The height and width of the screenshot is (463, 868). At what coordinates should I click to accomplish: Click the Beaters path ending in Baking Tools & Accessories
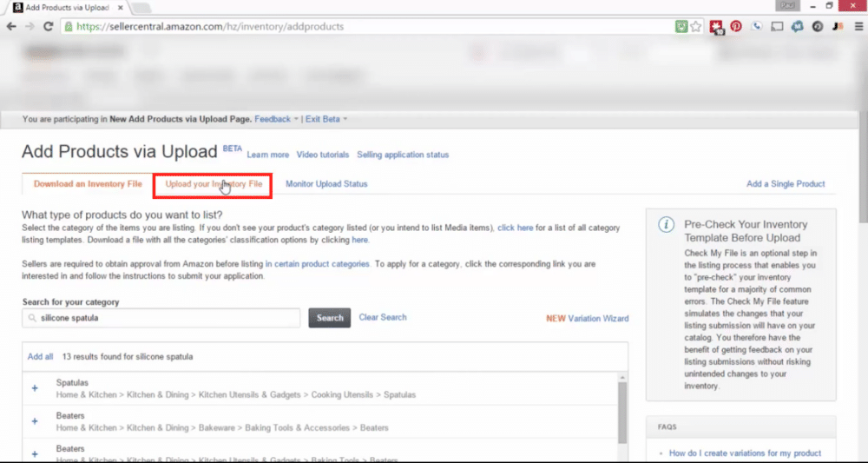222,428
